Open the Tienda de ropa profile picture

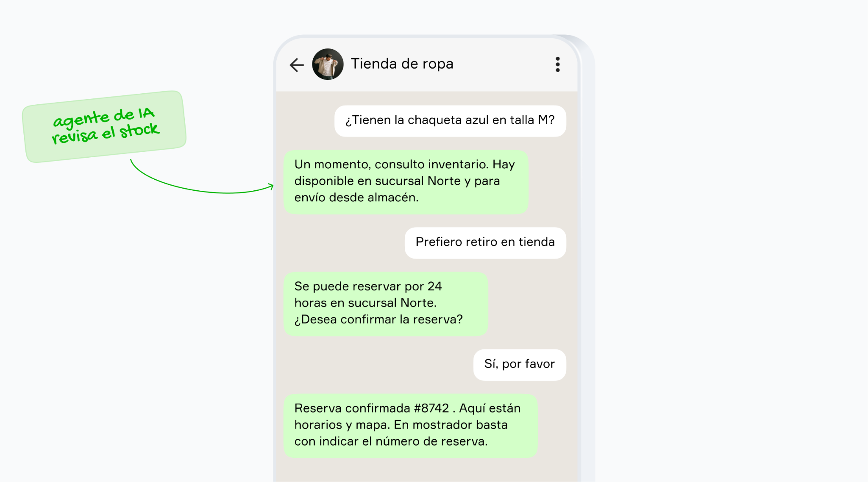coord(328,64)
